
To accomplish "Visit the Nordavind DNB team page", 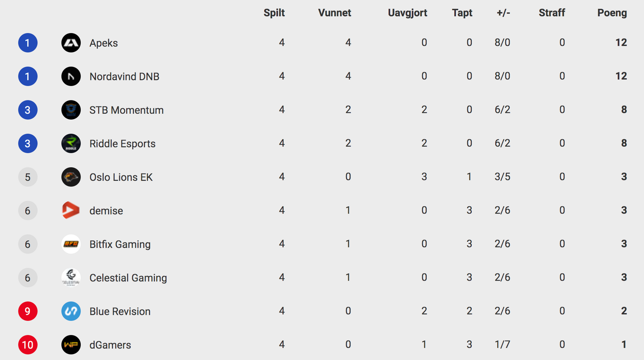I will point(124,77).
